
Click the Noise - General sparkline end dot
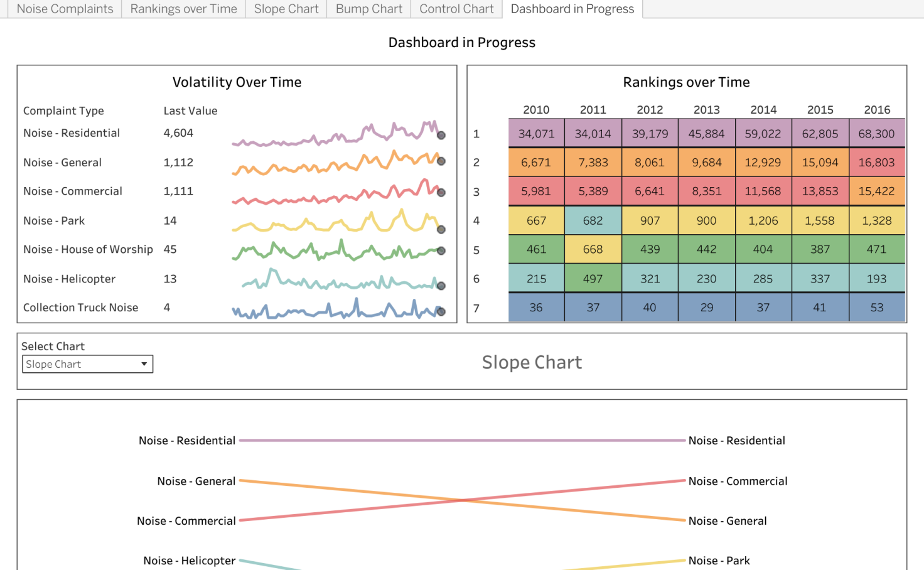[441, 161]
